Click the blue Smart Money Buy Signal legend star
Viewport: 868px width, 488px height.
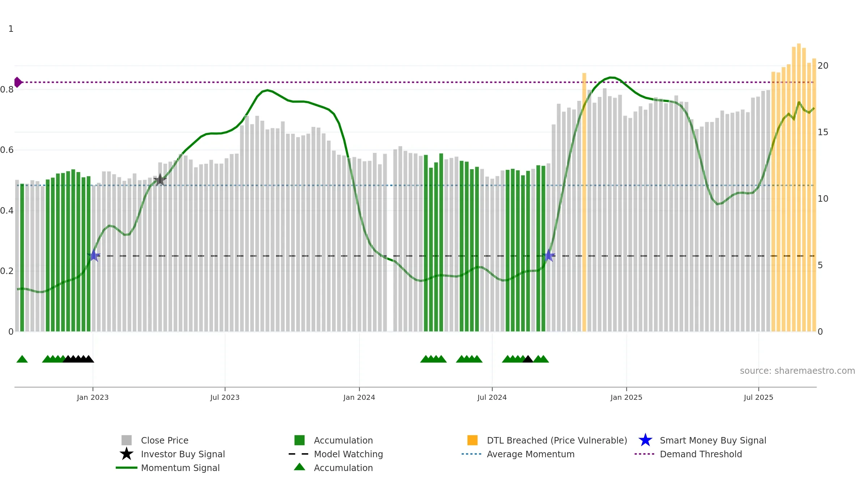point(645,440)
